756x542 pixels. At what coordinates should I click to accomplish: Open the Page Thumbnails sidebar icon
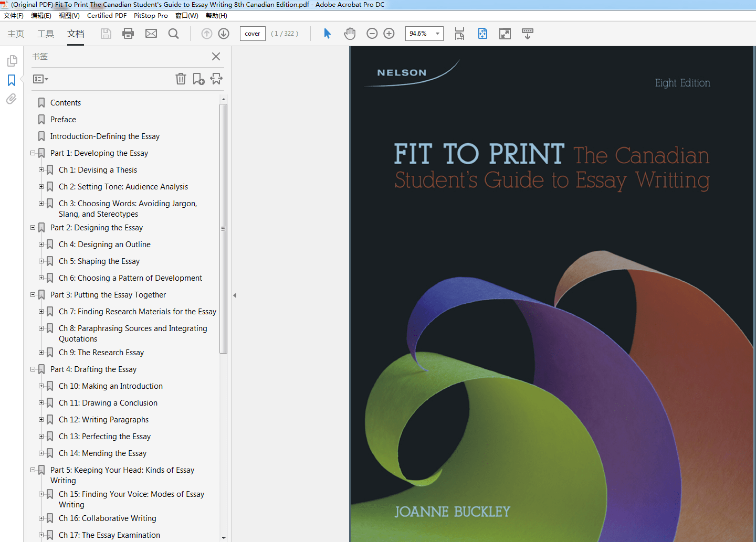coord(12,61)
